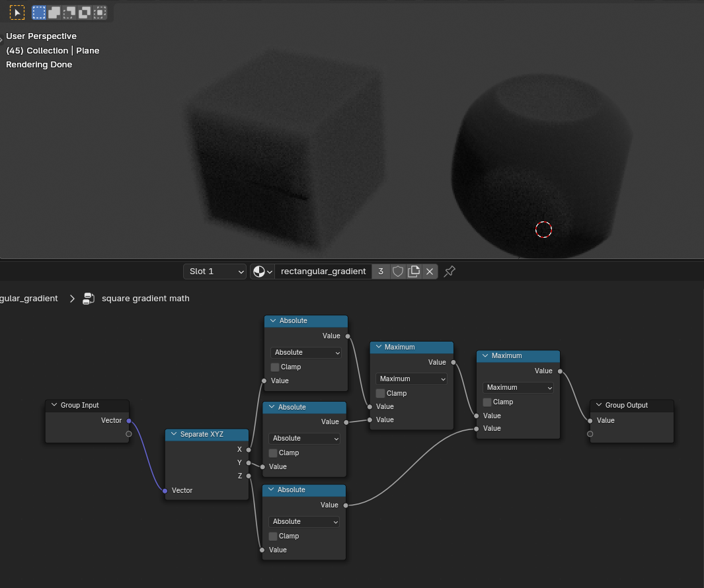
Task: Toggle the pin icon beside the material
Action: (x=450, y=272)
